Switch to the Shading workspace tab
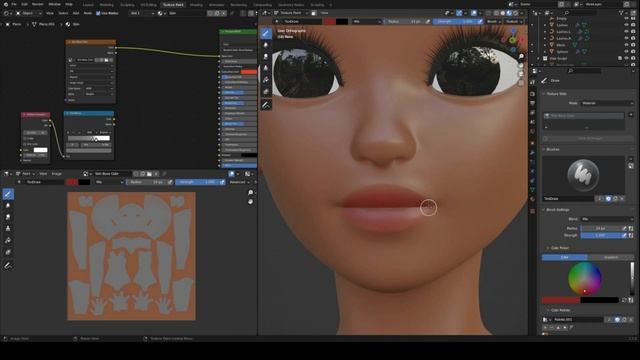This screenshot has width=640, height=360. point(196,5)
